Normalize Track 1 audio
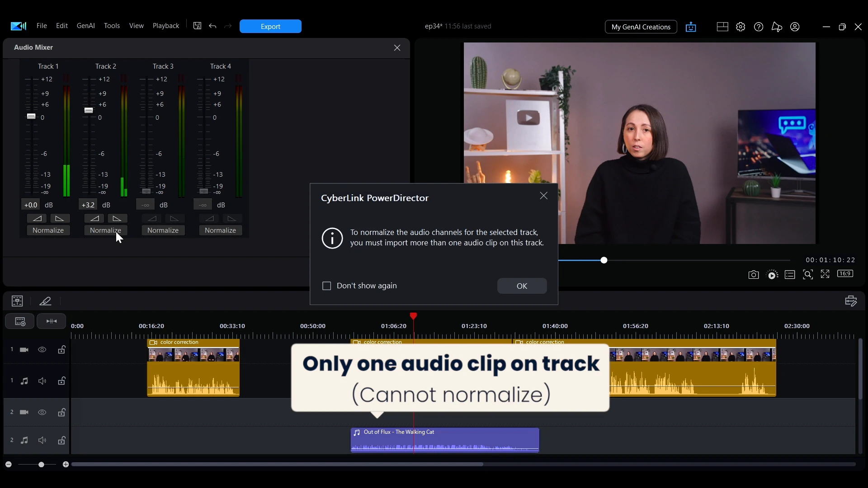Screen dimensions: 868x488 (x=48, y=230)
